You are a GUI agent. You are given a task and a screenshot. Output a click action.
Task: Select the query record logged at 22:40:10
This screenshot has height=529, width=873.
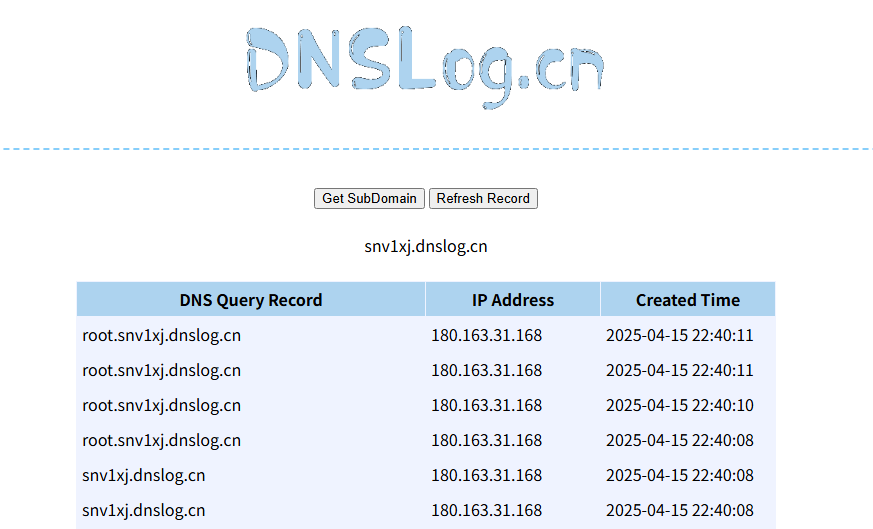tap(162, 406)
